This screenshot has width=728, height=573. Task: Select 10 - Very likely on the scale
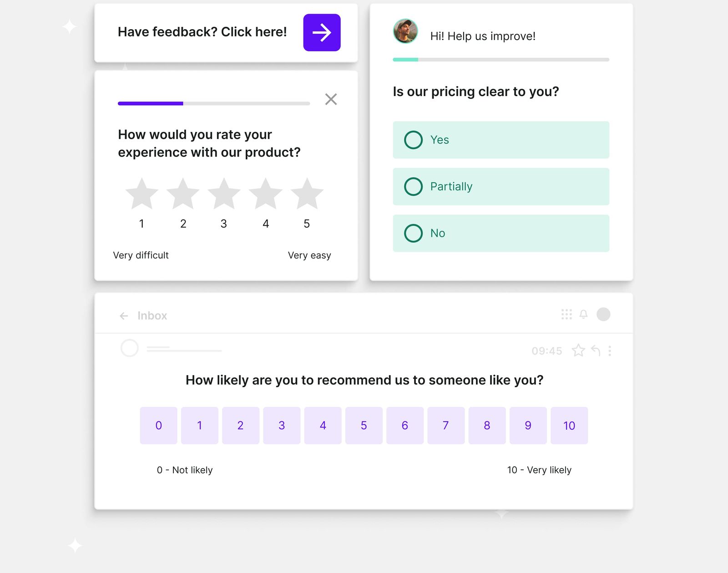pyautogui.click(x=569, y=426)
